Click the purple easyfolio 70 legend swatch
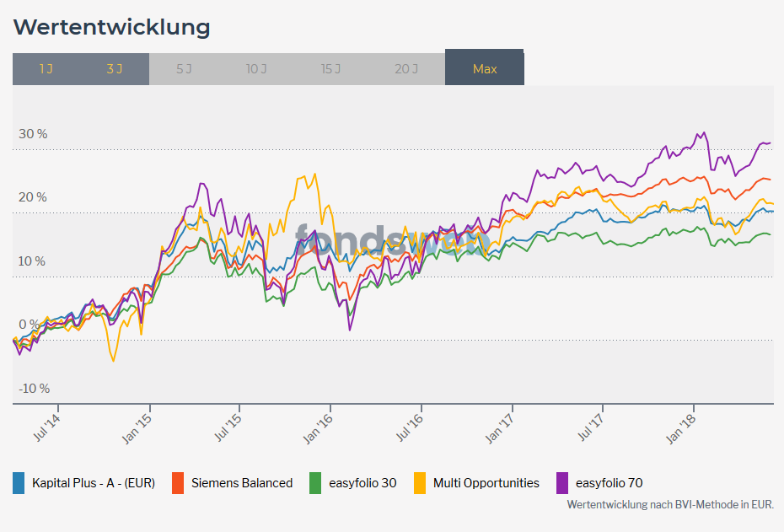Screen dimensions: 784x532 (562, 483)
